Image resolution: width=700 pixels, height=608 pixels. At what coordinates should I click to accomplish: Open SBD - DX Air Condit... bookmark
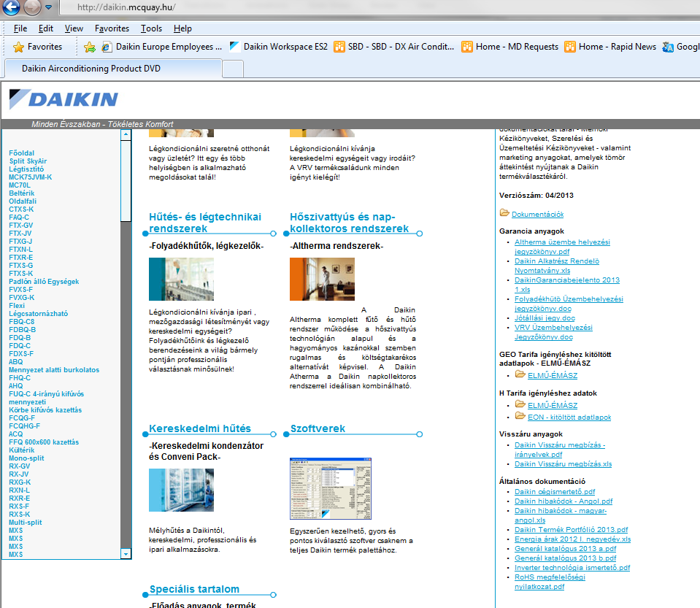coord(393,47)
